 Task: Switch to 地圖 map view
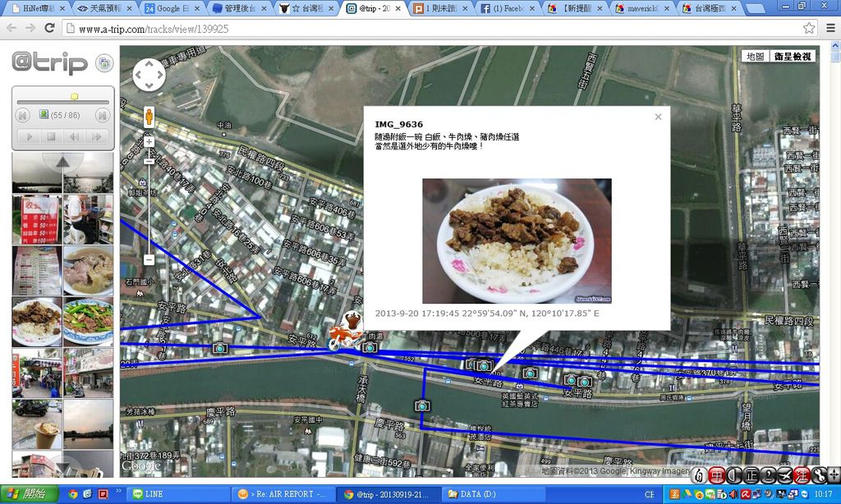tap(756, 57)
